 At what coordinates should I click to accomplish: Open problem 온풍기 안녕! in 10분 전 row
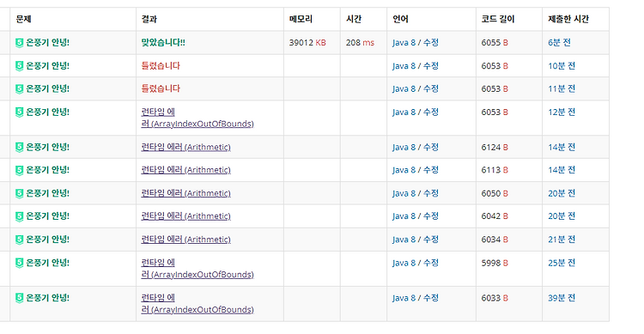[47, 66]
